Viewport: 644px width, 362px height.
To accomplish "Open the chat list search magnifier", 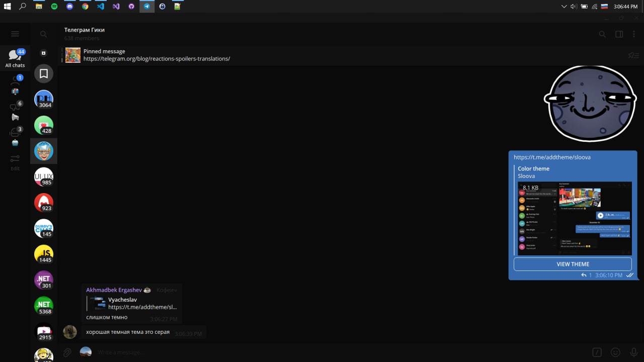I will [44, 34].
